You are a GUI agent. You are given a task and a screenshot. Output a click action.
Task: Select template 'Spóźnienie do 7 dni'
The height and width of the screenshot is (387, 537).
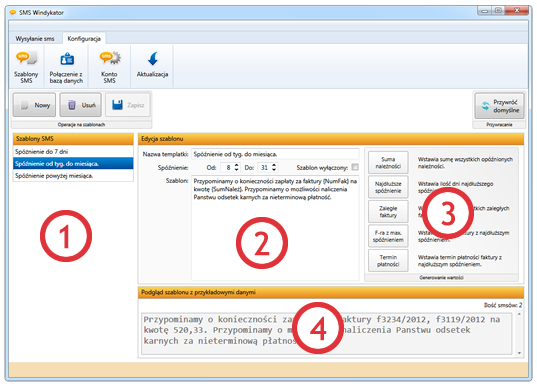coord(73,151)
